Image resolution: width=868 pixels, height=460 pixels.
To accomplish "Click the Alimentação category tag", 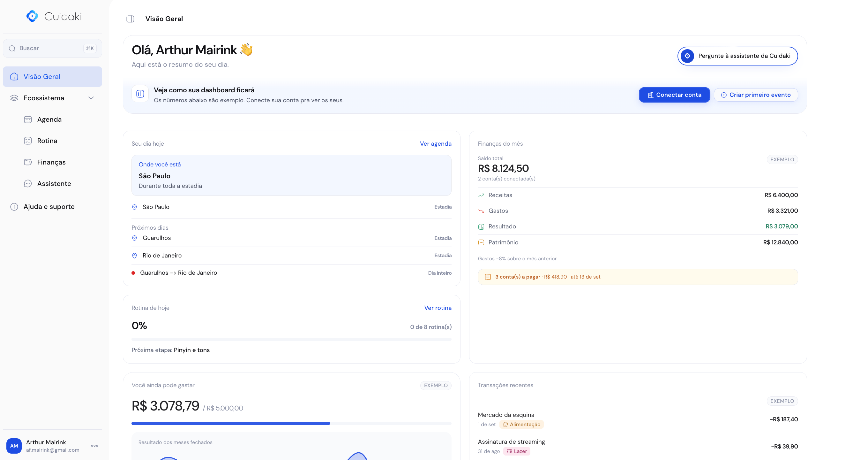I will (521, 425).
